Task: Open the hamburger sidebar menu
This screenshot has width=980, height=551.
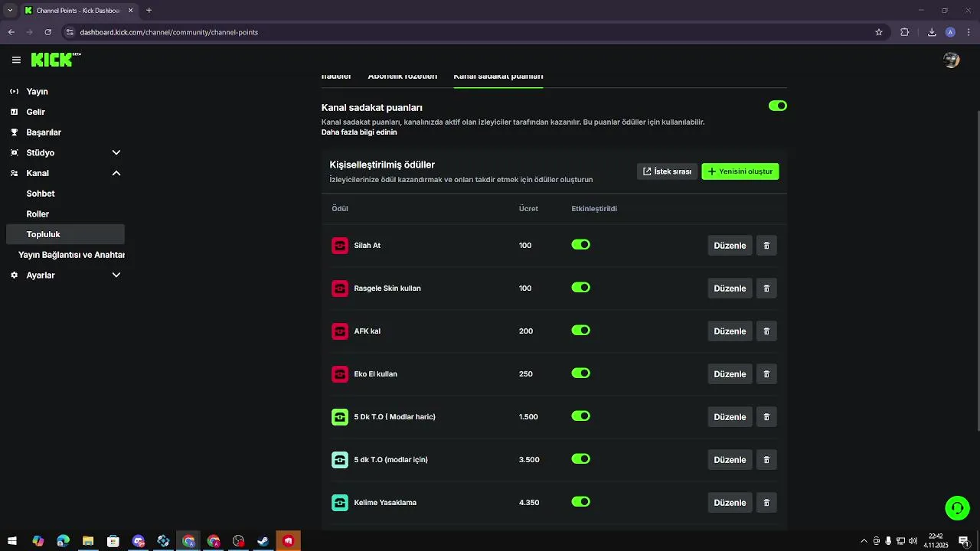Action: click(x=16, y=60)
